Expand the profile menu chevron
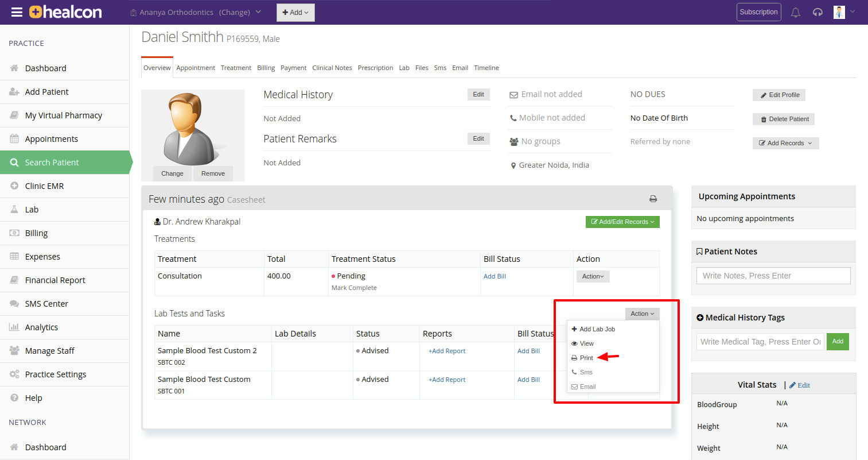This screenshot has width=868, height=460. click(x=853, y=11)
